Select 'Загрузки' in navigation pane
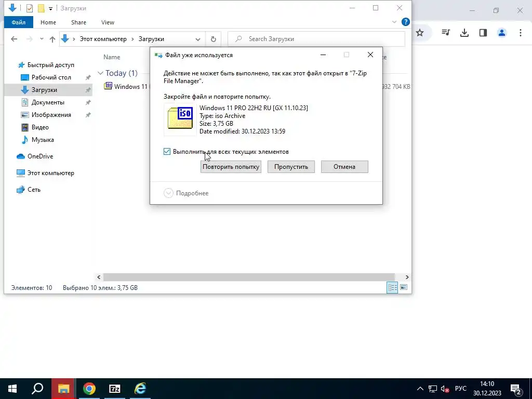 44,90
